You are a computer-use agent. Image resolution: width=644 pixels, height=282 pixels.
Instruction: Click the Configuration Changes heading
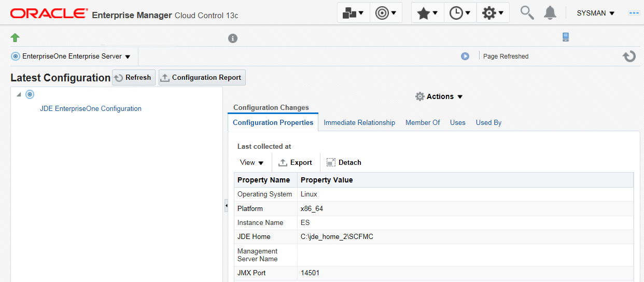[271, 108]
